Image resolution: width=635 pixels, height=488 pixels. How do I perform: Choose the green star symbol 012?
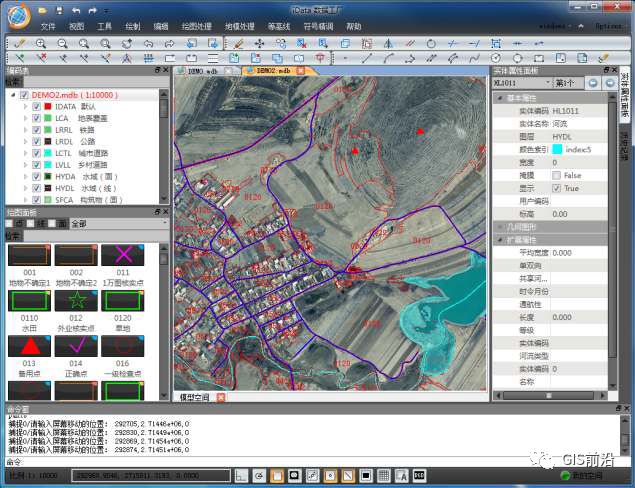(75, 301)
